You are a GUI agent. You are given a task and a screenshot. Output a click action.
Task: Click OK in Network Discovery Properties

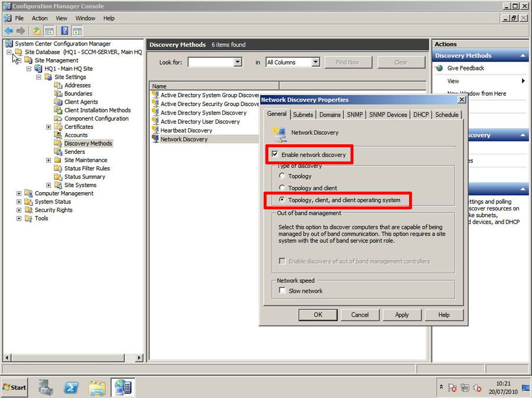pyautogui.click(x=318, y=315)
